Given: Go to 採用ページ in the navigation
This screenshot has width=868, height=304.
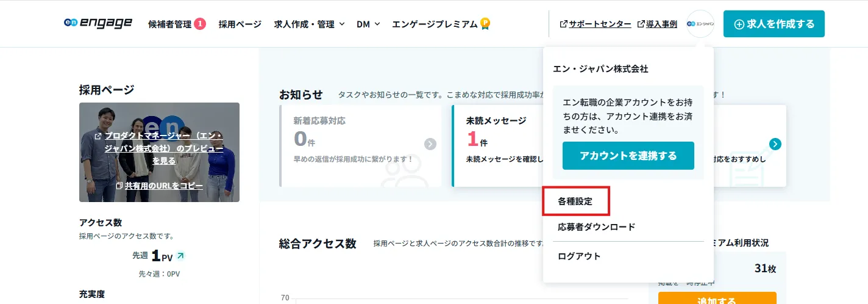Looking at the screenshot, I should (x=240, y=24).
